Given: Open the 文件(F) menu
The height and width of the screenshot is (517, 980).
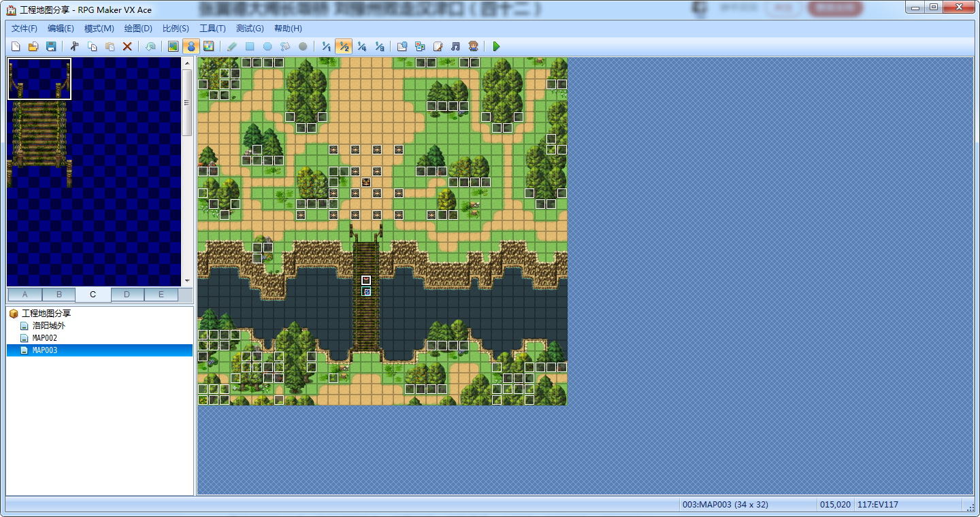Looking at the screenshot, I should pos(24,29).
